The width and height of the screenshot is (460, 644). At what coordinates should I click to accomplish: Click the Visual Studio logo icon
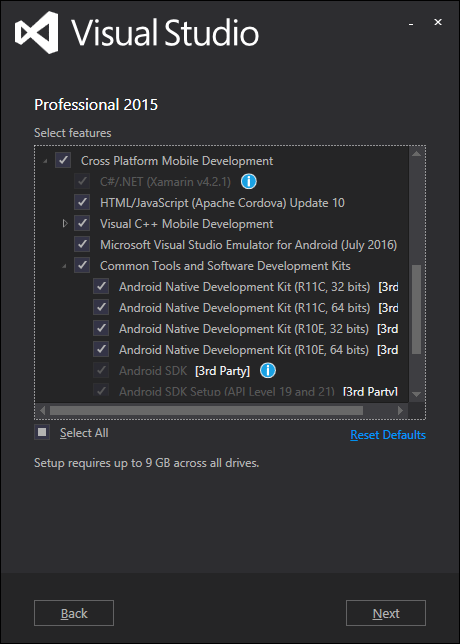(x=37, y=32)
